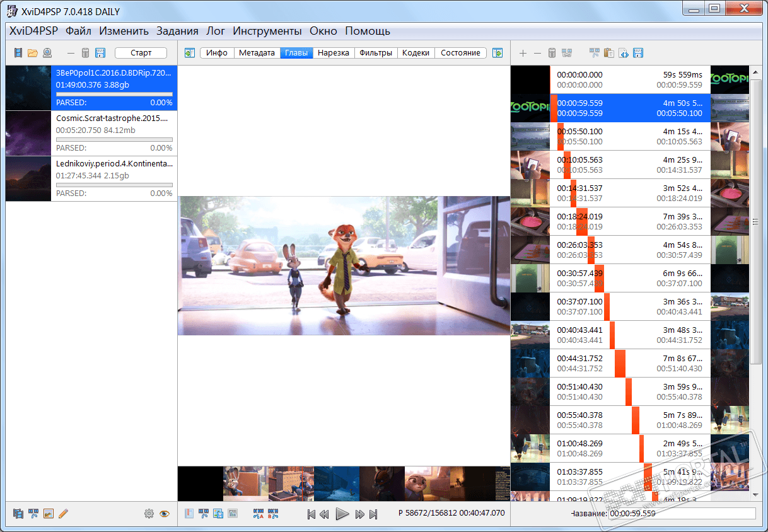The image size is (768, 532).
Task: Collapse right panel with the arrow toggle
Action: 497,53
